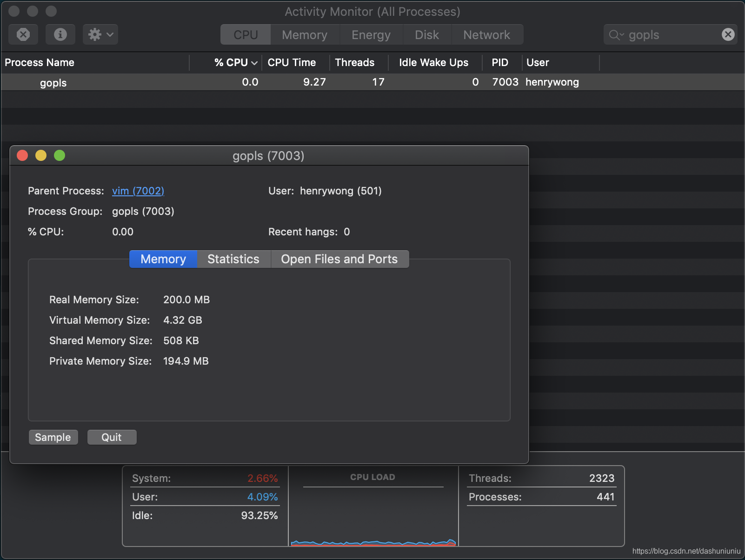This screenshot has height=560, width=745.
Task: Click Virtual Memory Size value 4.32 GB
Action: click(x=183, y=320)
